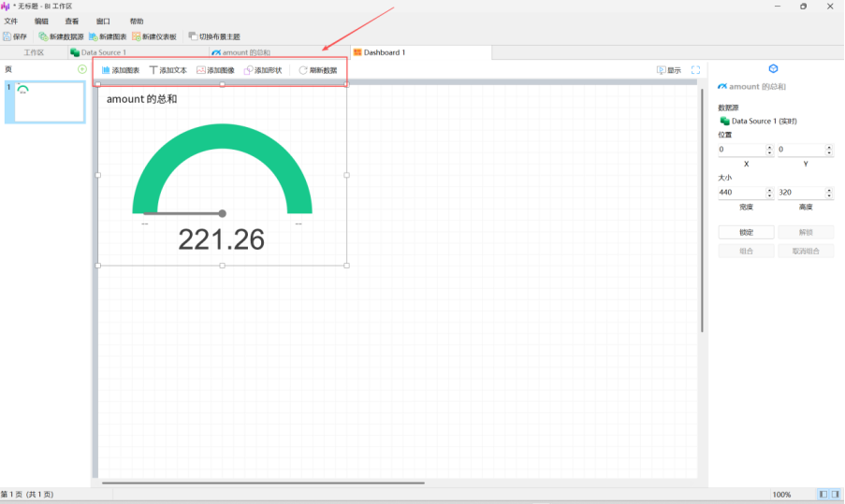Select the 添加文本 add text tool

168,70
